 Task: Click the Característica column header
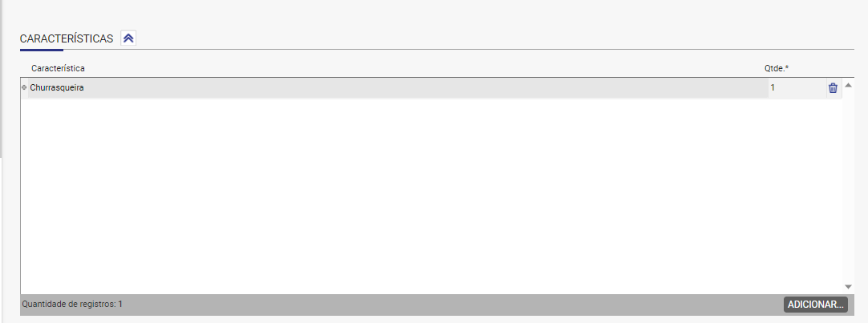tap(58, 68)
